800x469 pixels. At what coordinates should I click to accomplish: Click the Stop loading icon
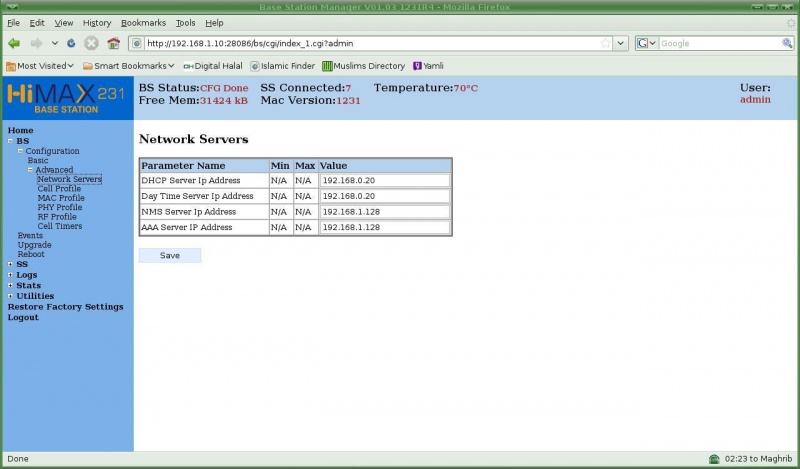pos(91,43)
